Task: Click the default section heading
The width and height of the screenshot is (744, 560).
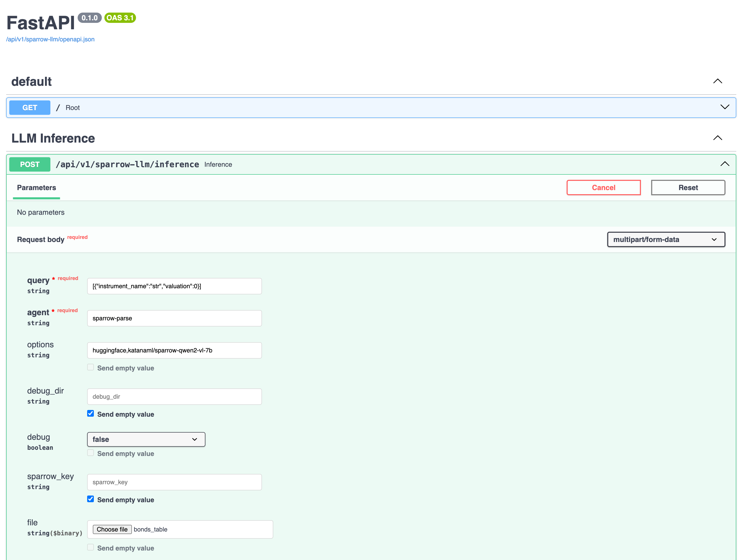Action: [31, 82]
